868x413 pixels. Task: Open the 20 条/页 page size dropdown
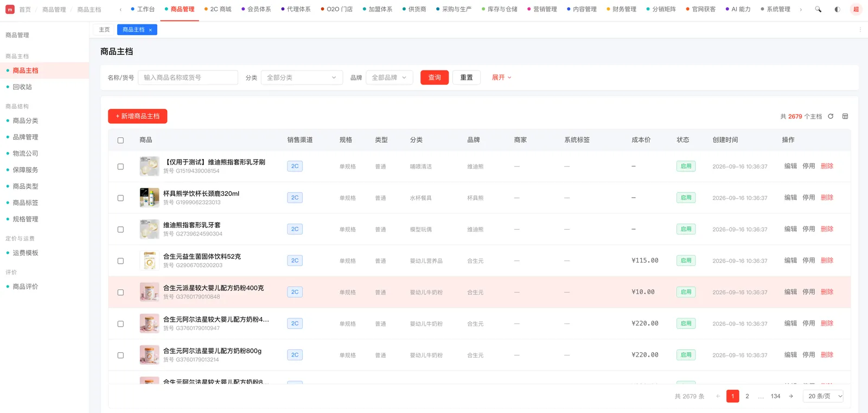pos(823,396)
